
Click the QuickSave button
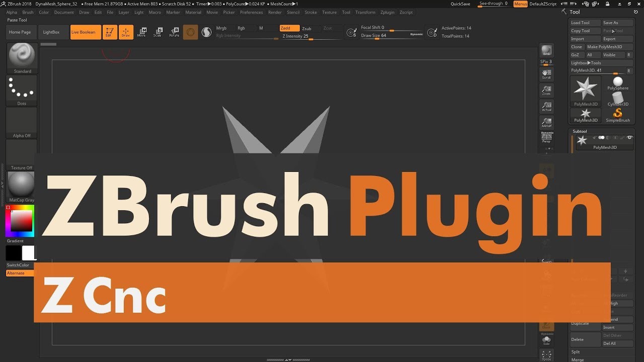tap(460, 4)
